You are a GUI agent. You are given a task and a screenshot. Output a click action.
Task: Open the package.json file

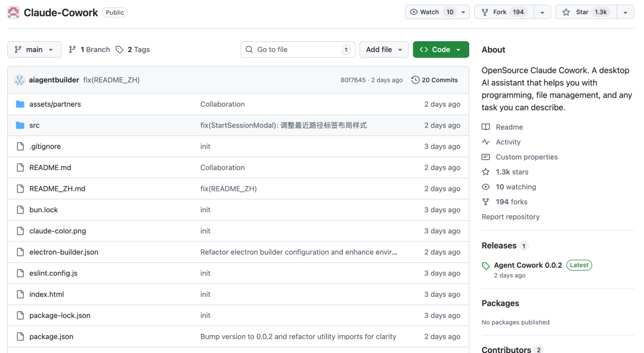click(x=51, y=336)
